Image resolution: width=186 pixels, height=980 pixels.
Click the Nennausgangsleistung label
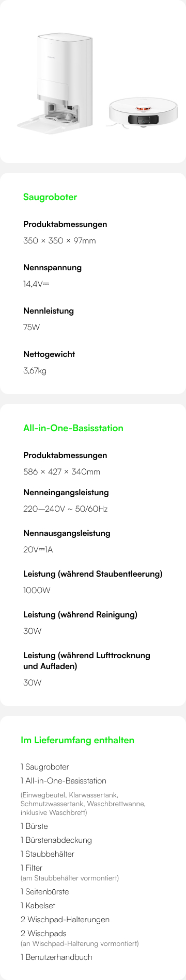[x=67, y=533]
